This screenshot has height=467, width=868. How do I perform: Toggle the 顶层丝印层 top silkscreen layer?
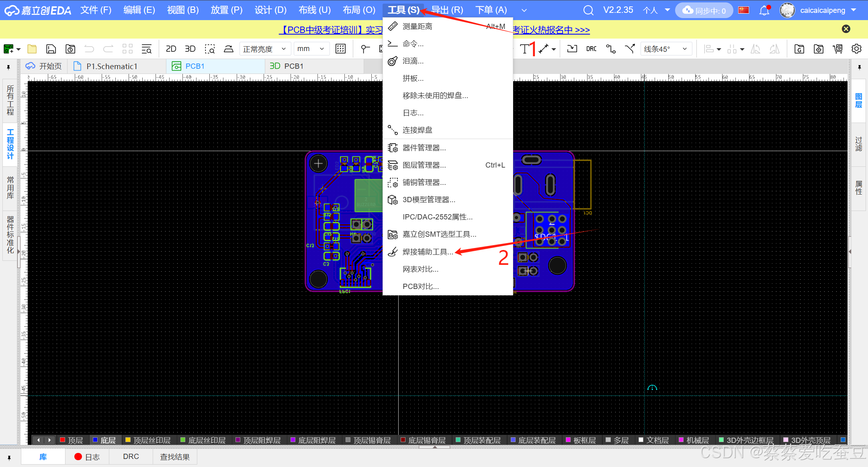coord(151,440)
